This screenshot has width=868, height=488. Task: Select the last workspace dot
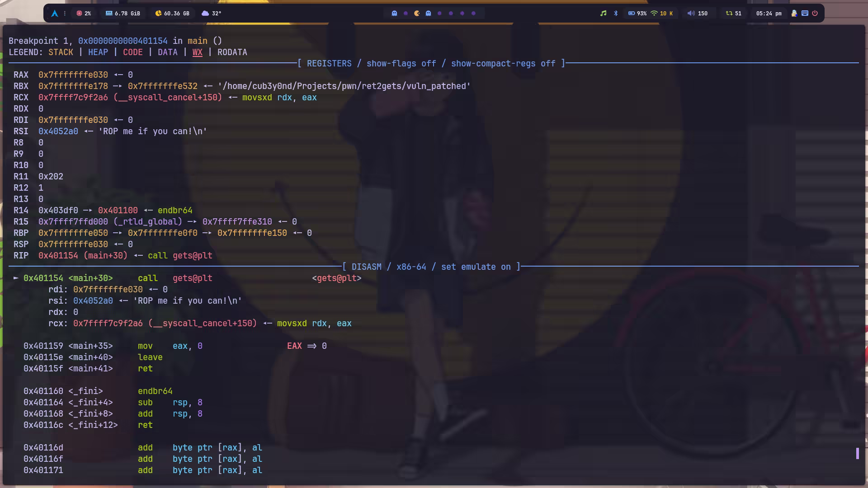pos(473,14)
